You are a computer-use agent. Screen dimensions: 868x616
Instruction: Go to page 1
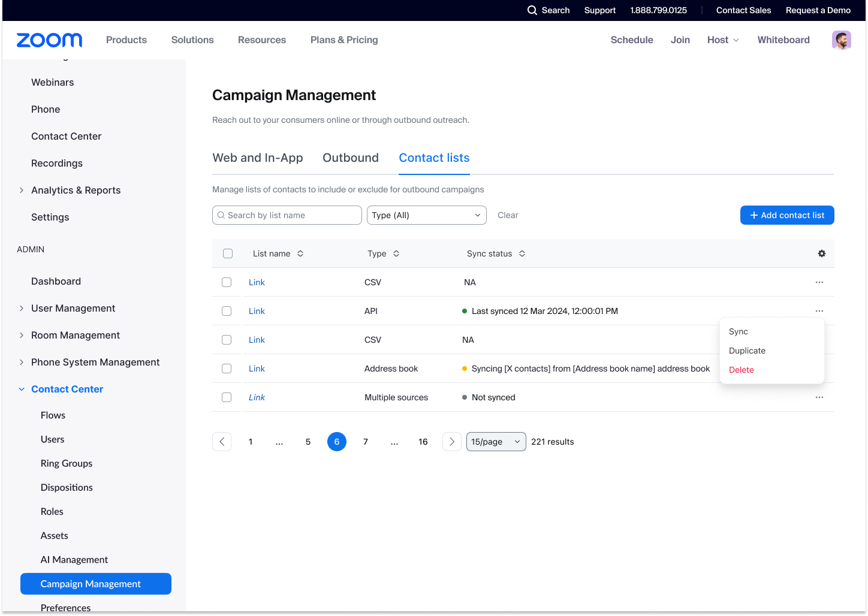coord(251,442)
